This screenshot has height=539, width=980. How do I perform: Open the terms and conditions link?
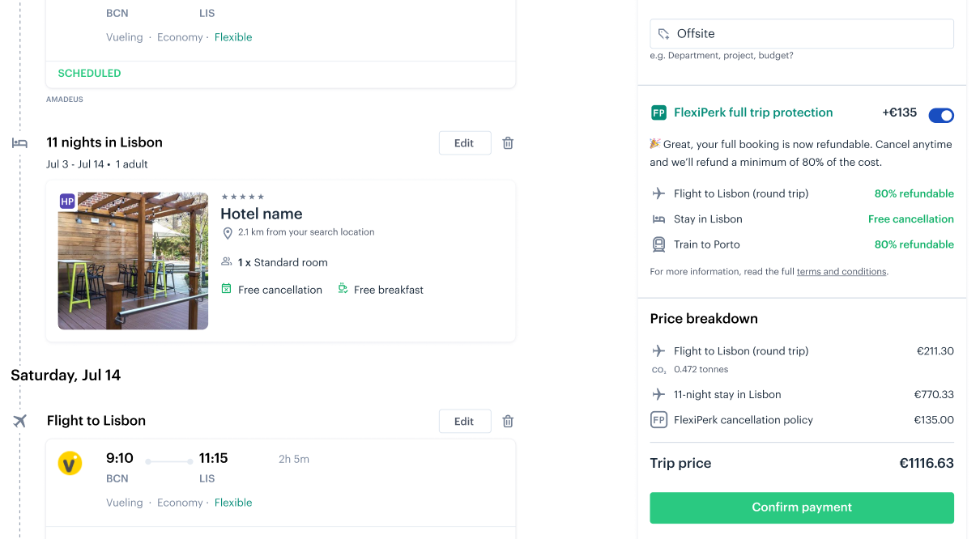[x=842, y=272]
